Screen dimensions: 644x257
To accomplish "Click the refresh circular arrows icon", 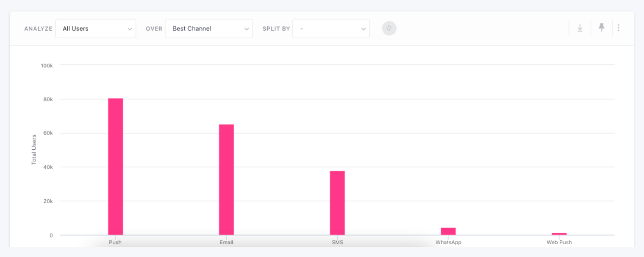I will [x=389, y=28].
